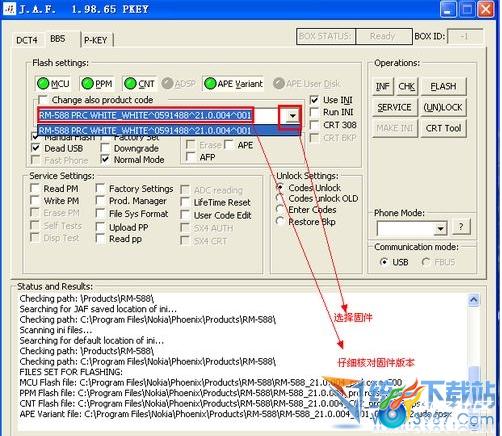
Task: Click Searching for default location of ini line
Action: point(92,340)
